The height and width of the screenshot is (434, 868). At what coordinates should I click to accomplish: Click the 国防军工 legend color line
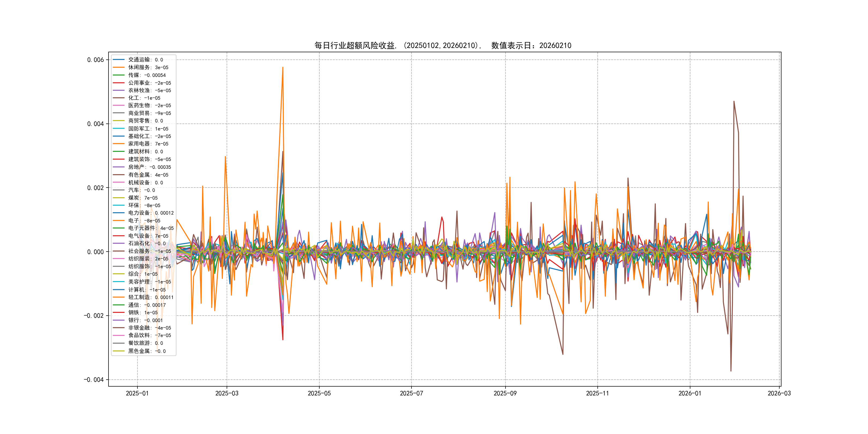119,129
